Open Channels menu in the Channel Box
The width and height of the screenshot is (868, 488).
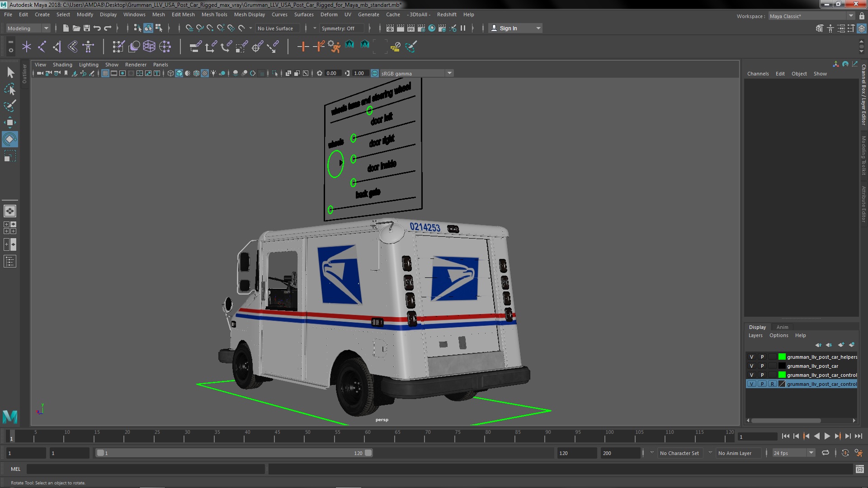(x=758, y=74)
